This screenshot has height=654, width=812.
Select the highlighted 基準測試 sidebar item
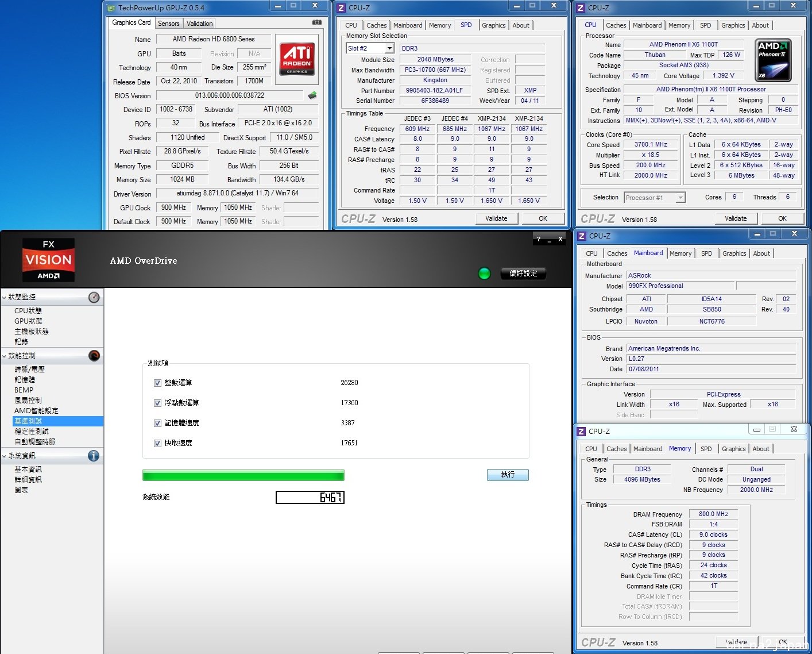point(57,421)
